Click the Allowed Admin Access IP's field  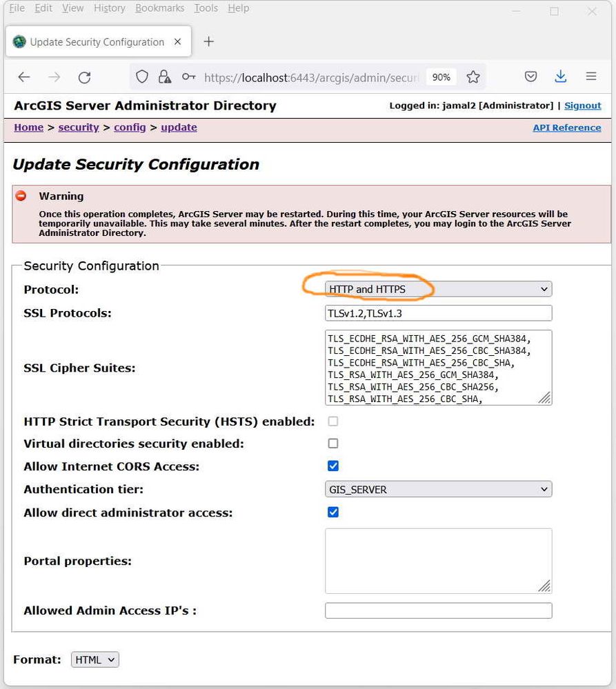(x=438, y=610)
